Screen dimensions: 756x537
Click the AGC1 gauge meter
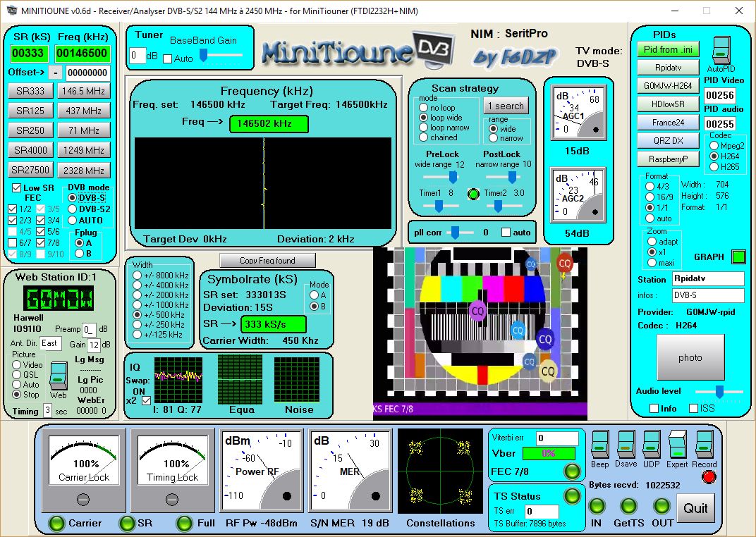point(578,113)
